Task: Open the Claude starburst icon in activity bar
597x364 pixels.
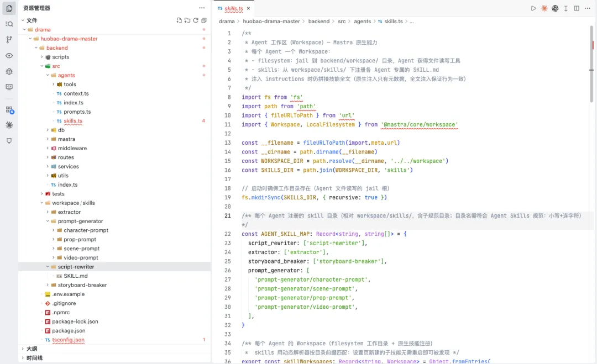Action: 9,125
